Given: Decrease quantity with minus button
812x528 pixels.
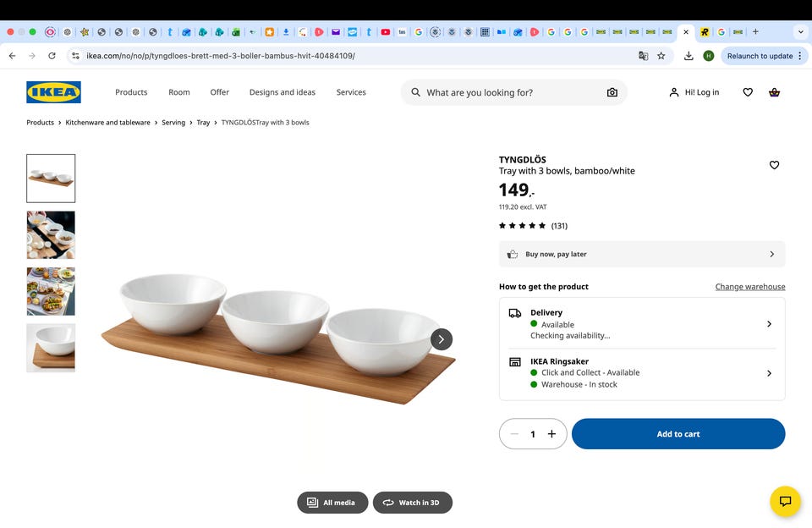Looking at the screenshot, I should (x=513, y=434).
